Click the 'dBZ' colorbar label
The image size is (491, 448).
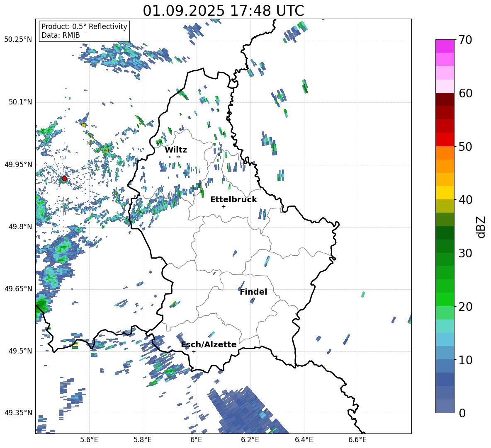click(481, 227)
